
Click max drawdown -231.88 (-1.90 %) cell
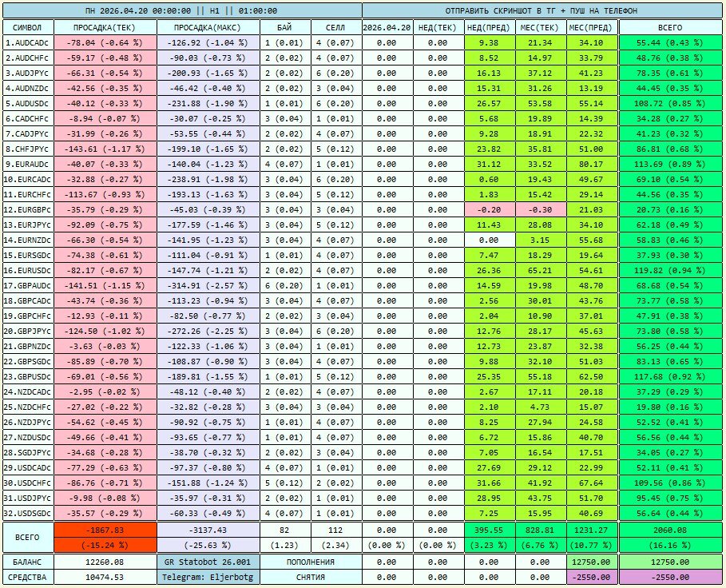tap(208, 103)
